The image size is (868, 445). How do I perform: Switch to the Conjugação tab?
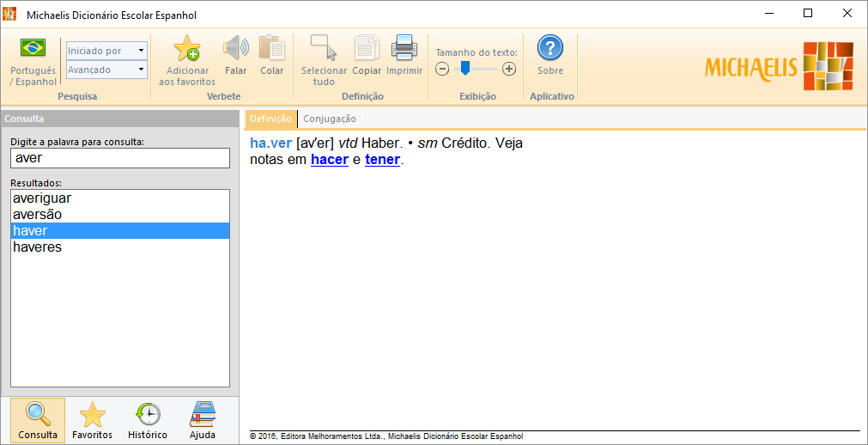pos(330,119)
